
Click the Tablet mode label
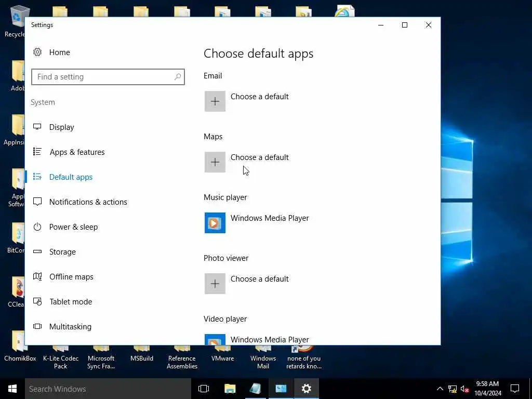pos(71,302)
